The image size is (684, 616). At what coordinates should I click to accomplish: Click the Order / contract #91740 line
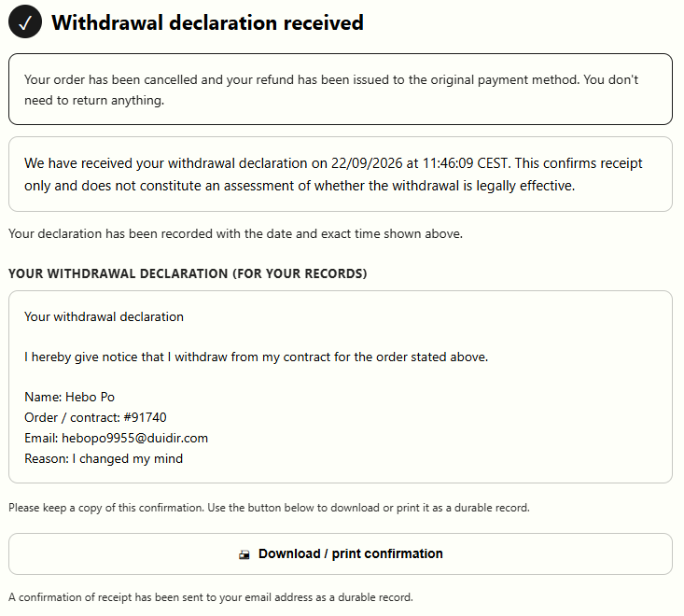coord(95,417)
